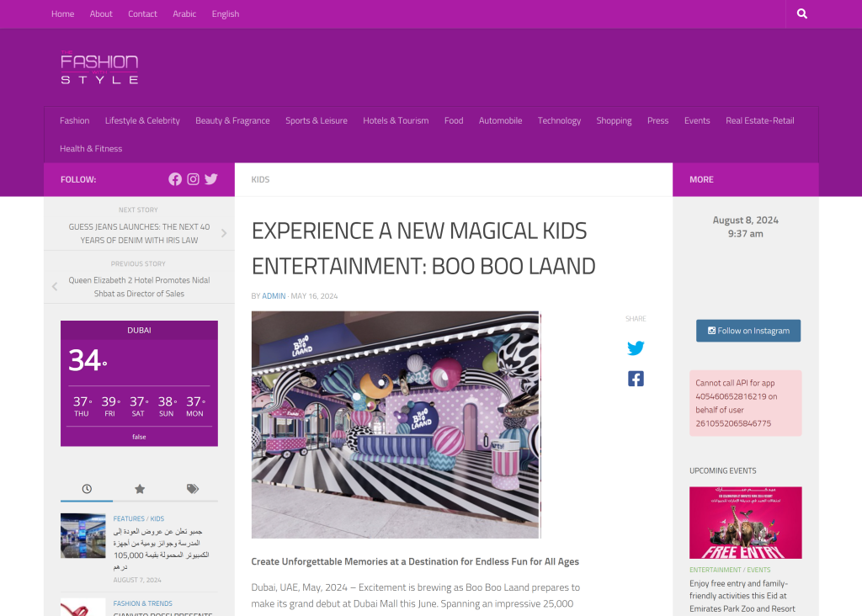The image size is (862, 616).
Task: Share article via Twitter bird icon
Action: pyautogui.click(x=636, y=348)
